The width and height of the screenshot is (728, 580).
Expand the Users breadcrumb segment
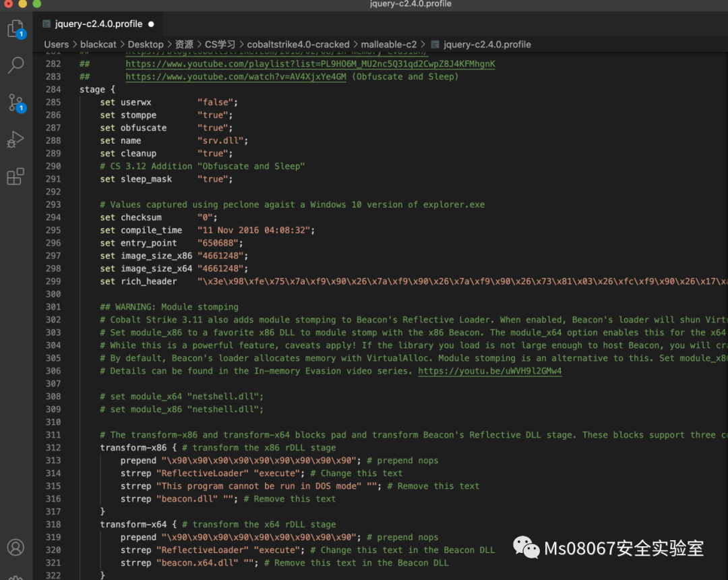(57, 45)
